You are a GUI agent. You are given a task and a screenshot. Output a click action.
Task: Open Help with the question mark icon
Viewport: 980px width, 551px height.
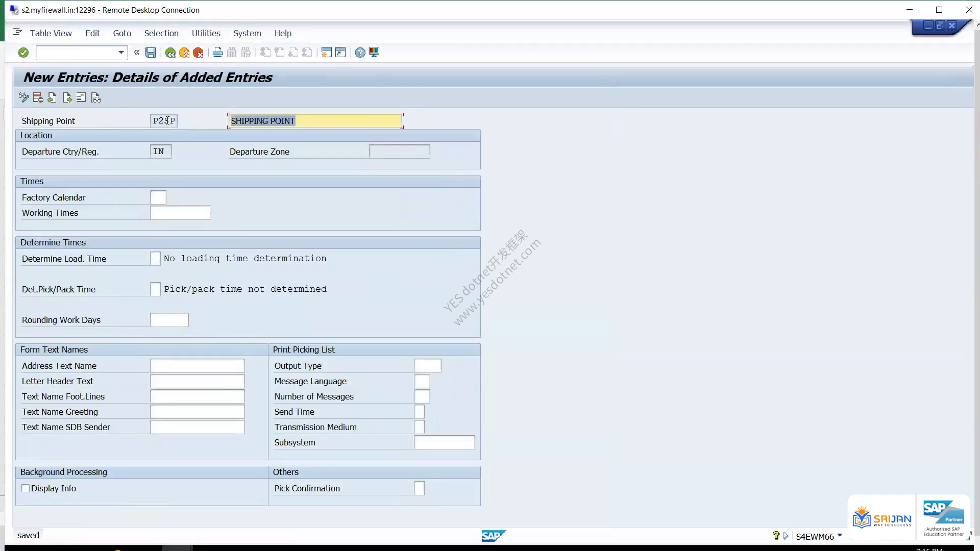(x=360, y=53)
